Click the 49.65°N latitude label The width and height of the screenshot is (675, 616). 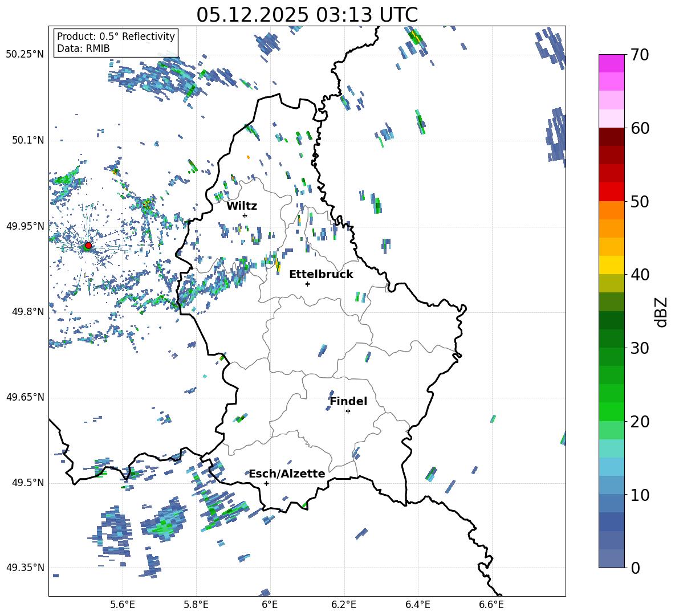point(25,397)
